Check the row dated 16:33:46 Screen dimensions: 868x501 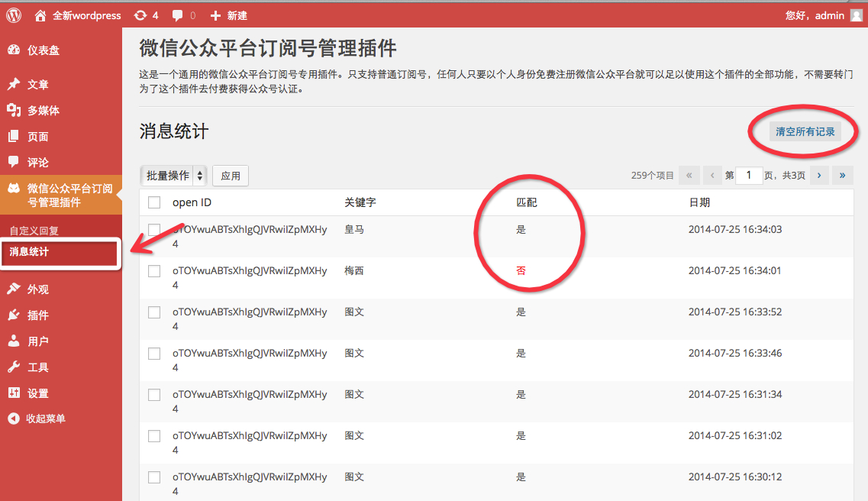pyautogui.click(x=154, y=353)
